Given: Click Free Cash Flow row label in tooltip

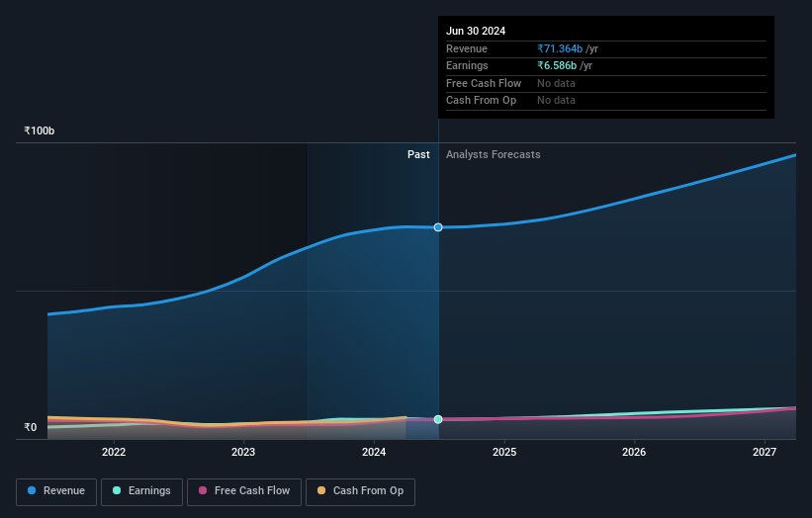Looking at the screenshot, I should coord(484,83).
